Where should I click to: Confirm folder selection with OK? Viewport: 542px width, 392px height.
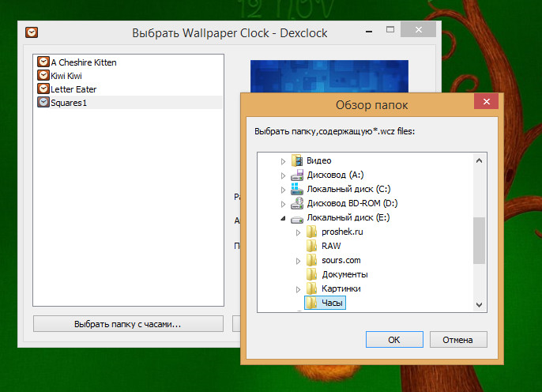coord(394,340)
